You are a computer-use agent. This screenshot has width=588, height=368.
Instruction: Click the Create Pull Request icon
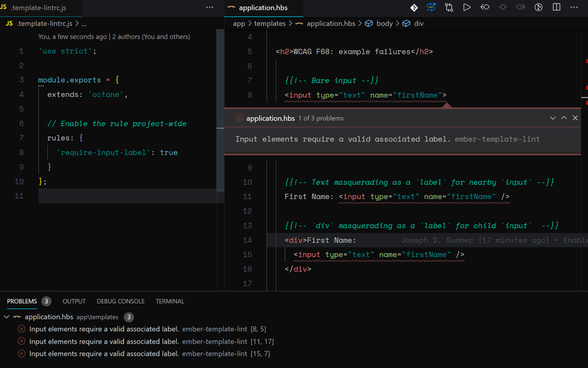(448, 7)
